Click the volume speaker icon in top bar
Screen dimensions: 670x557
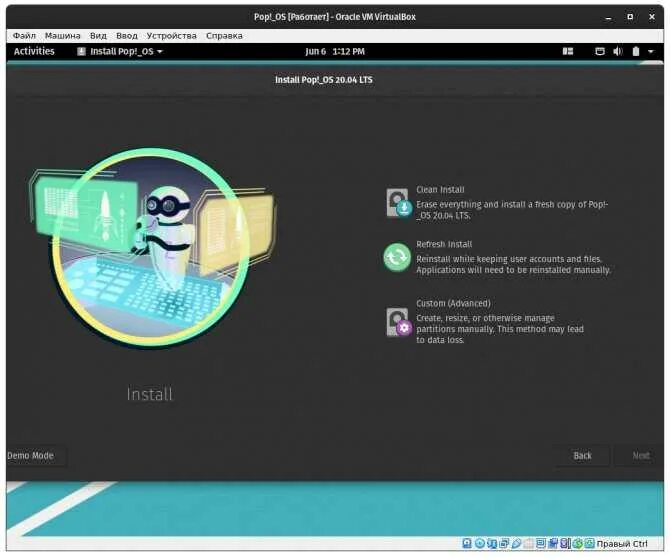coord(618,52)
